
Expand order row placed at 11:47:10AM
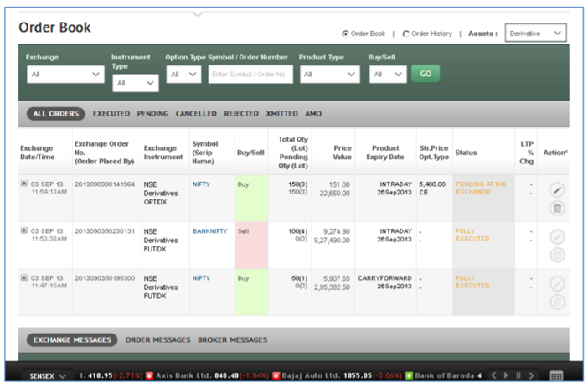pyautogui.click(x=24, y=277)
